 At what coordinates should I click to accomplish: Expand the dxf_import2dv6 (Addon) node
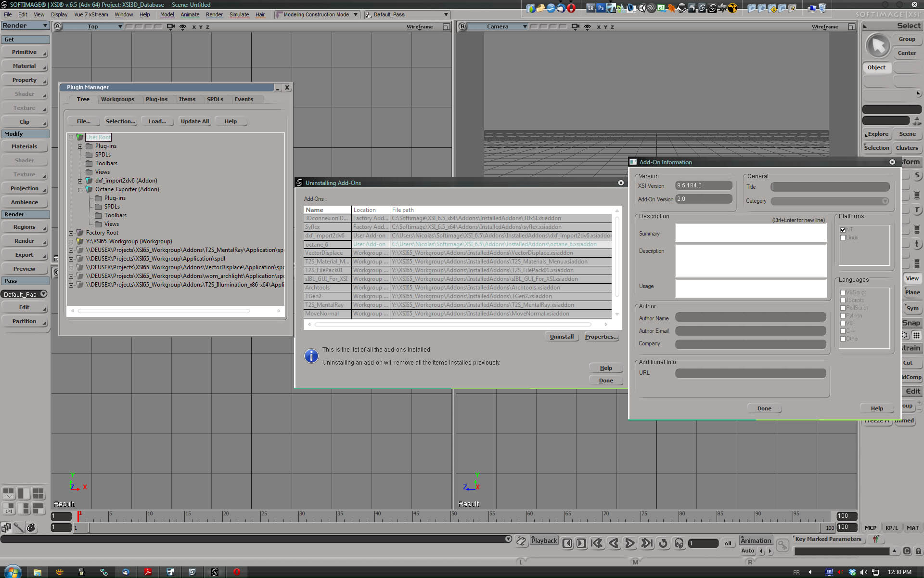pos(80,181)
